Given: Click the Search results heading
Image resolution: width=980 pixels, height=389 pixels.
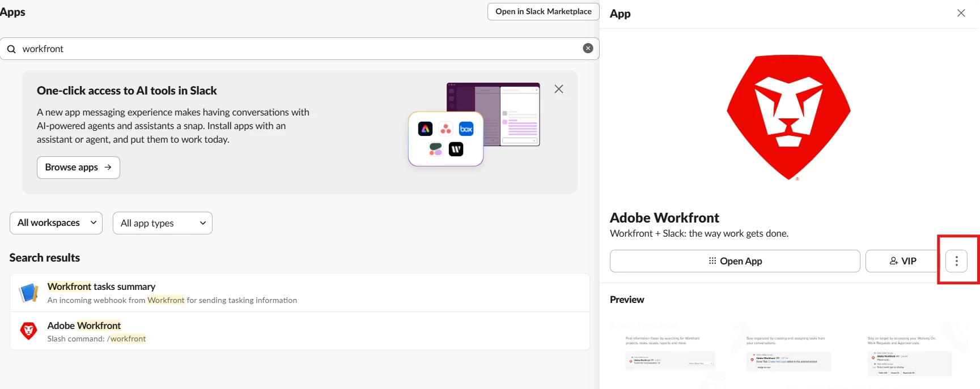Looking at the screenshot, I should click(45, 258).
